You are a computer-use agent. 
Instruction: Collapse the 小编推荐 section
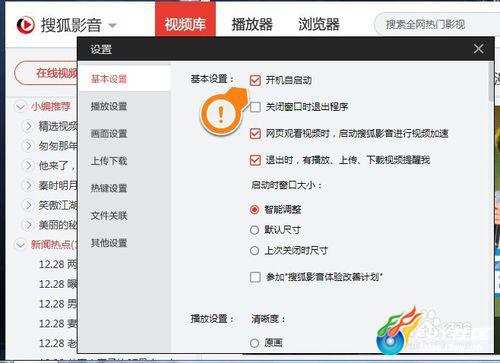tap(20, 107)
